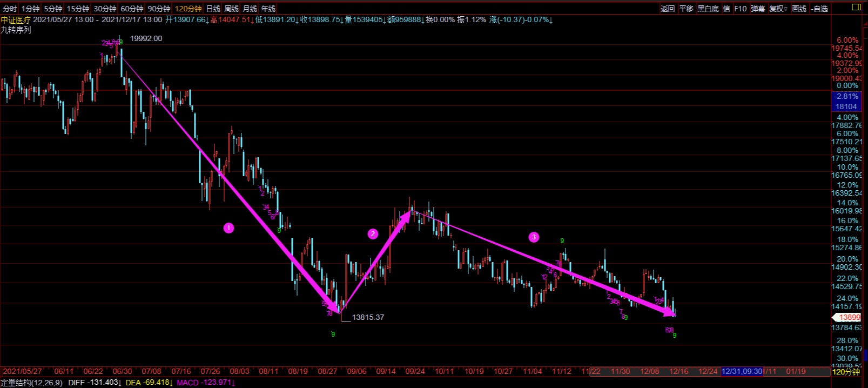Click the 13815.37 low price label

[368, 317]
